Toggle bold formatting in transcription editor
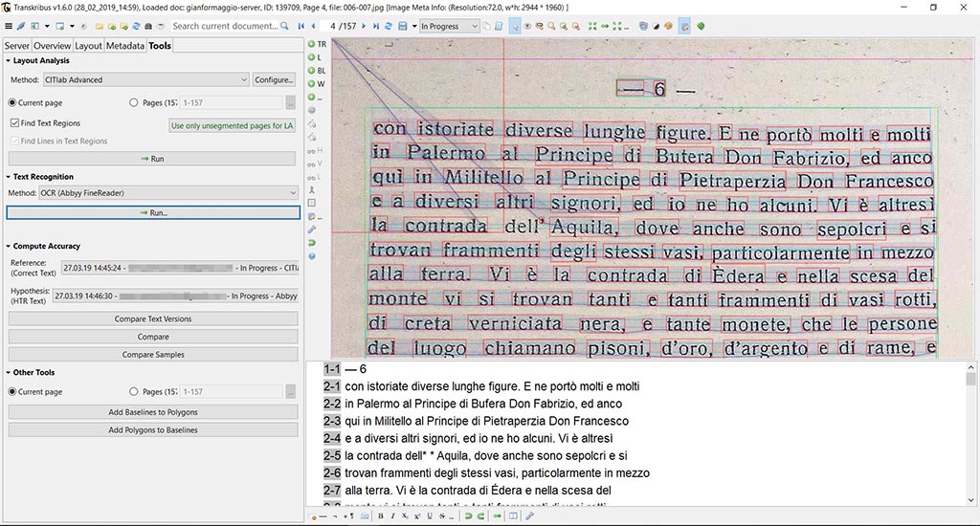This screenshot has height=526, width=980. coord(381,516)
